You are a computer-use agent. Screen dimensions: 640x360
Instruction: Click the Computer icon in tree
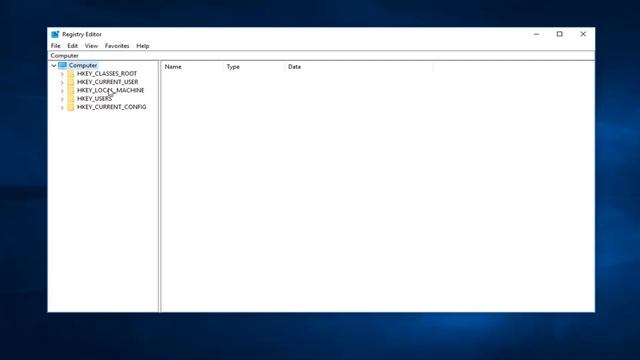click(62, 65)
